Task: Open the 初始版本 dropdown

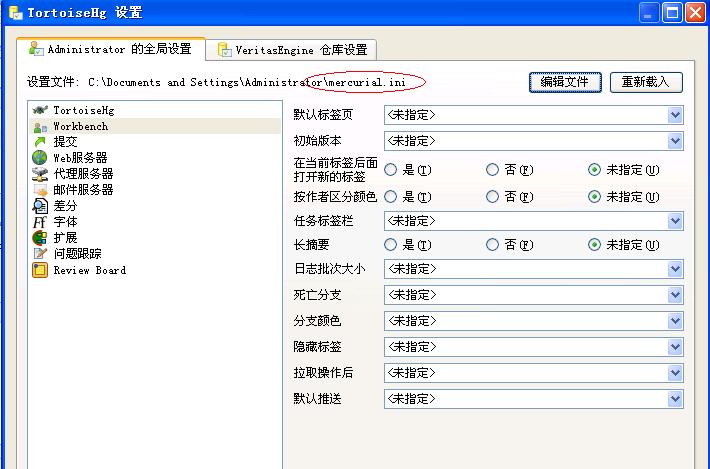Action: click(533, 141)
